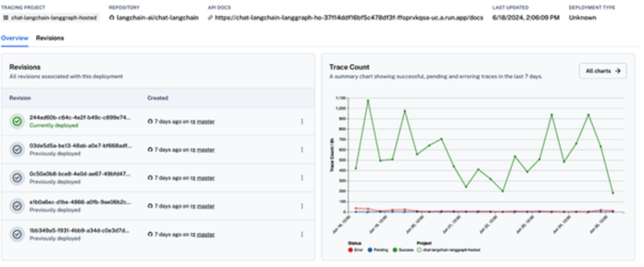This screenshot has width=644, height=267.
Task: Open the options menu for revision e1b0a6ec
Action: (x=302, y=206)
